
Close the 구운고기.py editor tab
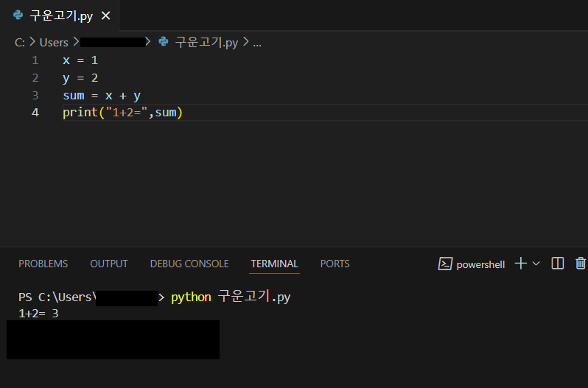(106, 15)
